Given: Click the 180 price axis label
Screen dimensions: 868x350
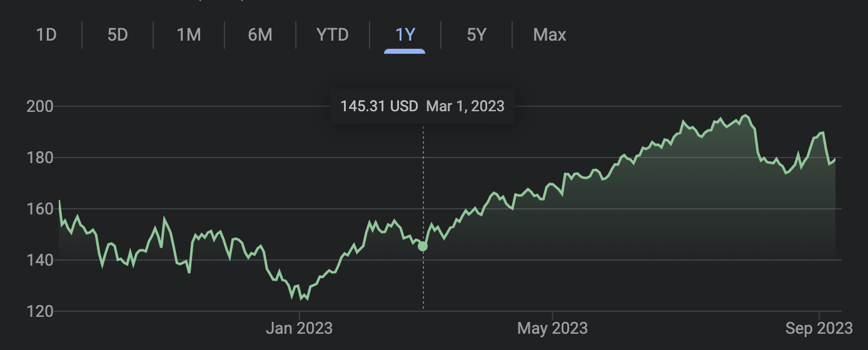Looking at the screenshot, I should click(40, 157).
